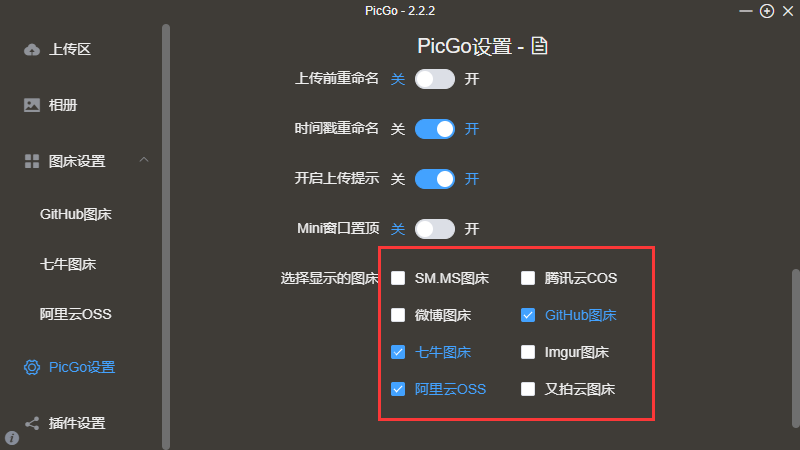The height and width of the screenshot is (450, 800).
Task: Go to 七牛图床 in sidebar
Action: pos(68,264)
